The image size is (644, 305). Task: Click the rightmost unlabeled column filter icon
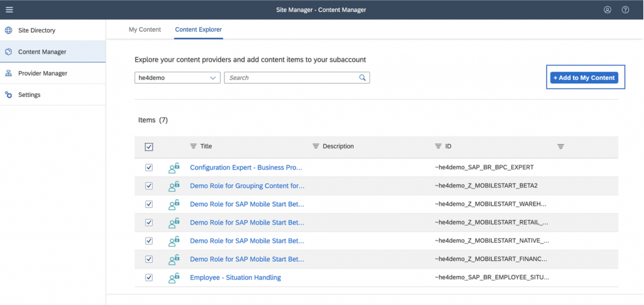tap(560, 147)
